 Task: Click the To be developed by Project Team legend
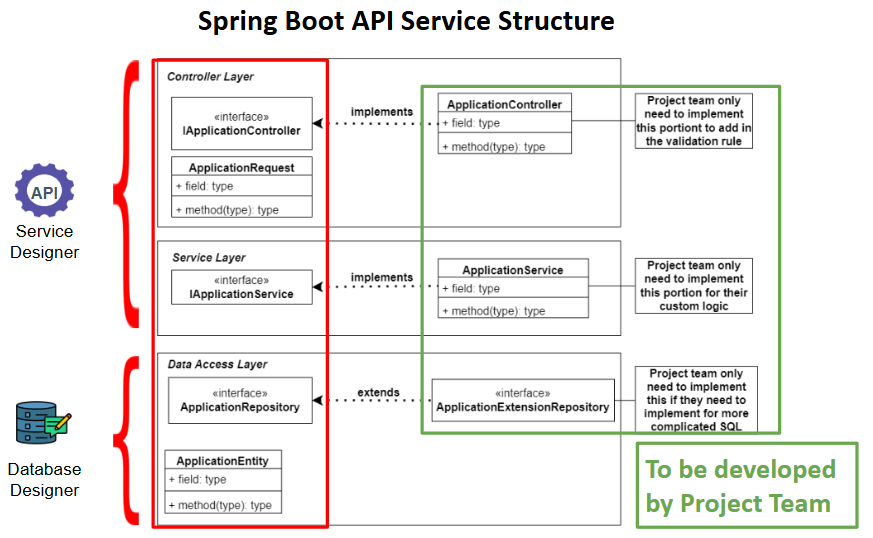(747, 486)
